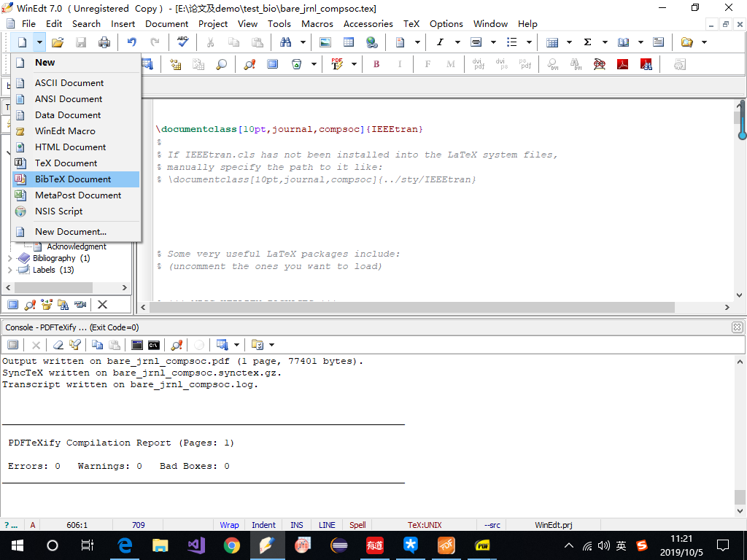Viewport: 747px width, 560px height.
Task: Toggle Indent mode in the status bar
Action: pos(263,525)
